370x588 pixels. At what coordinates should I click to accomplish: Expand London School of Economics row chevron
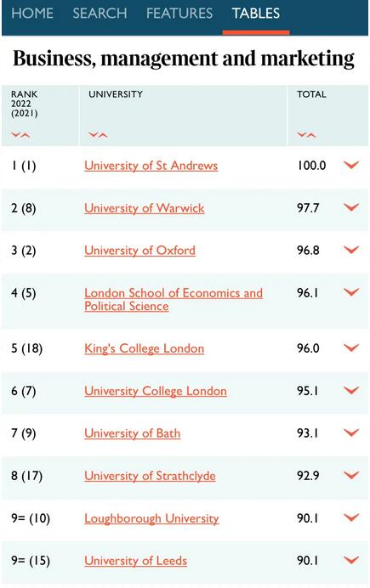point(351,292)
